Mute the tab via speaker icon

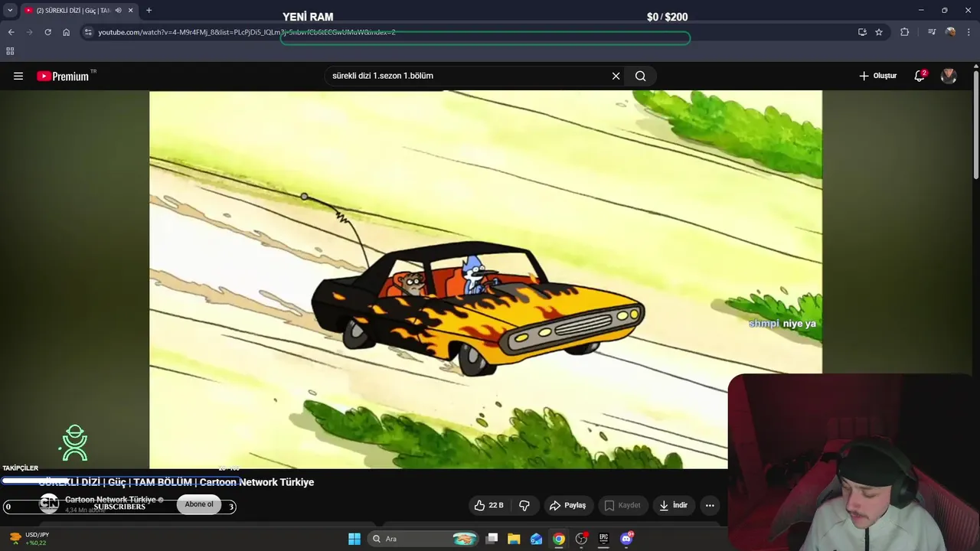(118, 11)
